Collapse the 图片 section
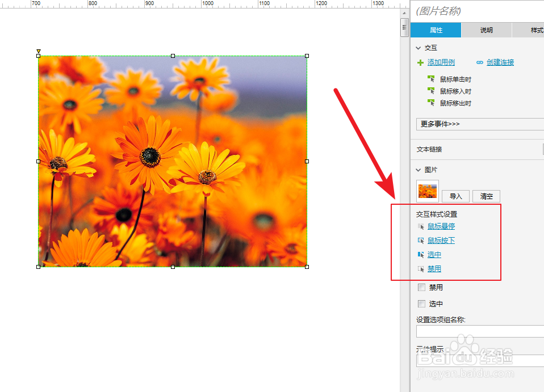544x392 pixels. 419,170
